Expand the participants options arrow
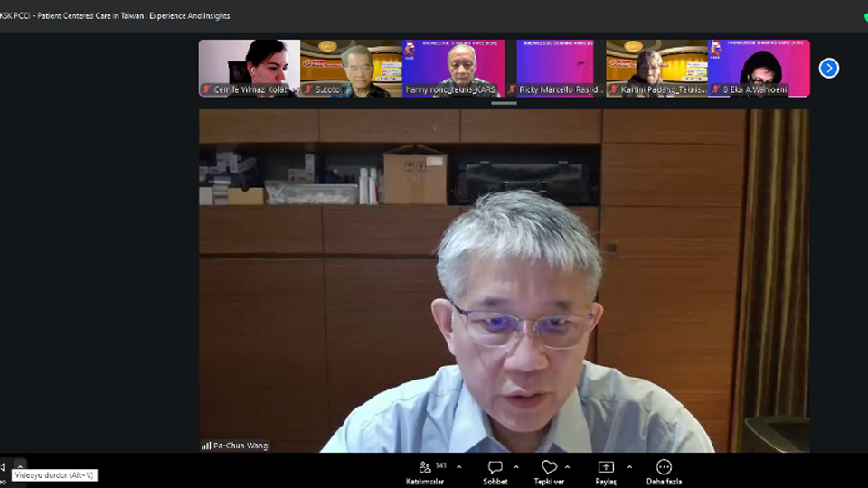Screen dimensions: 868x488 tap(459, 467)
